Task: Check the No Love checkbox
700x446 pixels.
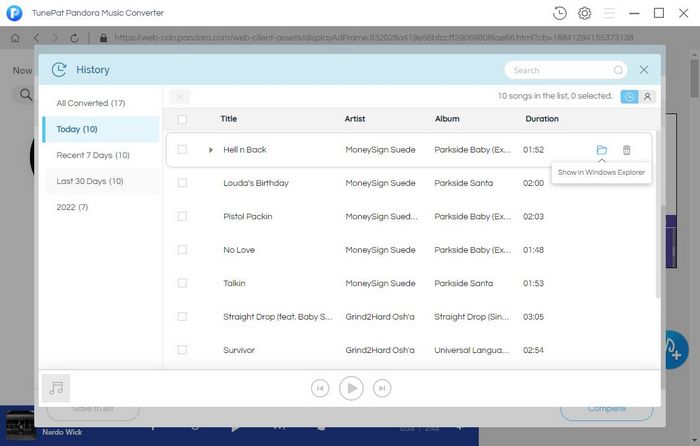Action: point(182,250)
